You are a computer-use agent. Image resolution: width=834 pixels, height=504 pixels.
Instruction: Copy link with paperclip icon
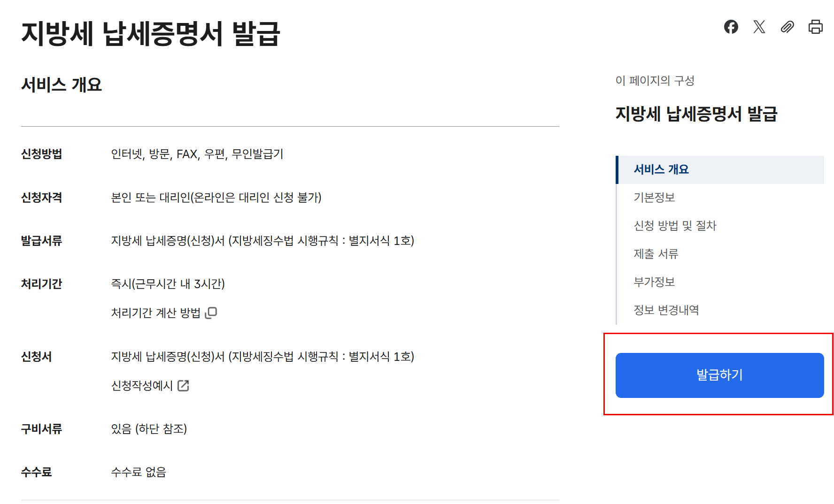click(x=787, y=27)
